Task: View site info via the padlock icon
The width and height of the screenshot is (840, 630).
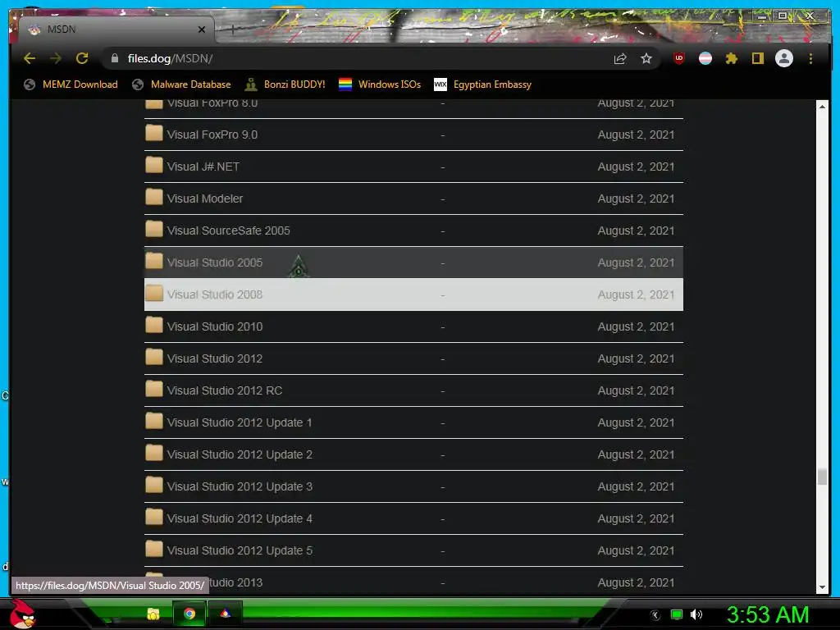Action: [x=115, y=58]
